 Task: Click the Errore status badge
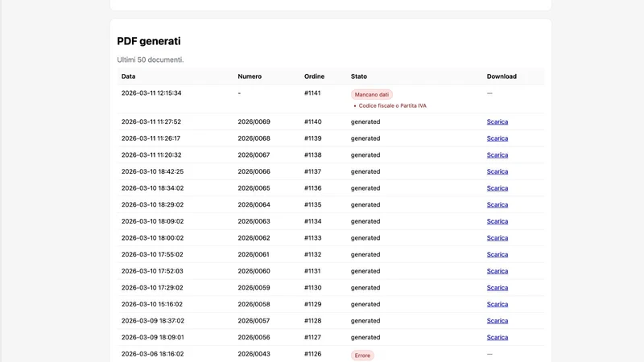click(x=362, y=356)
